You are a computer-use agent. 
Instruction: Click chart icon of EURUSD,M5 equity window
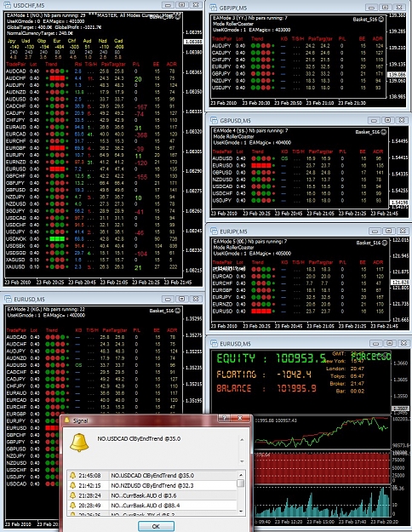[x=214, y=343]
